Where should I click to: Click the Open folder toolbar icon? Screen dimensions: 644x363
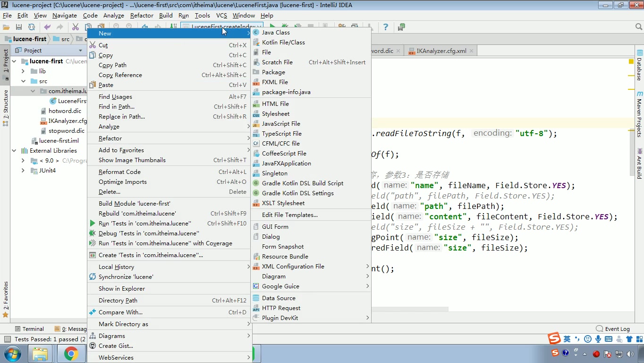7,27
